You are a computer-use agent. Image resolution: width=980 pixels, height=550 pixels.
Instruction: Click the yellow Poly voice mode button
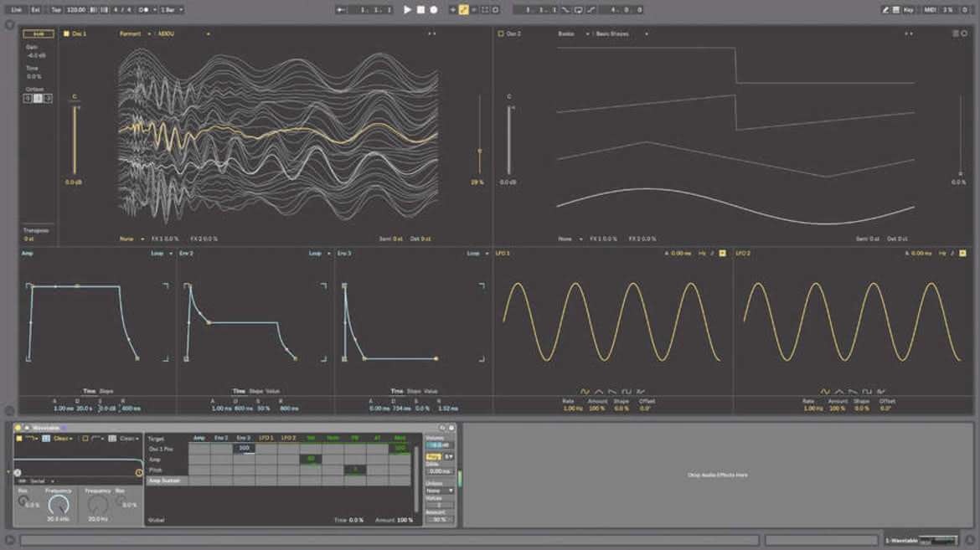pos(433,457)
